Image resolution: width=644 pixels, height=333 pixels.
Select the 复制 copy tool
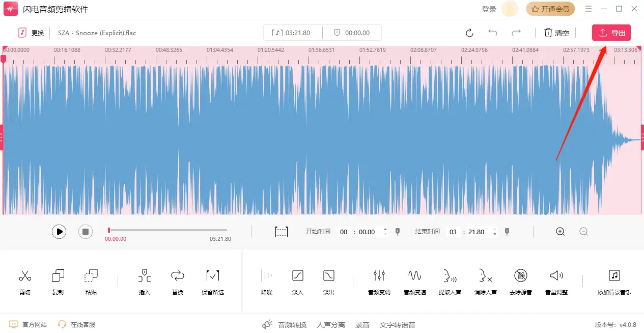click(58, 282)
